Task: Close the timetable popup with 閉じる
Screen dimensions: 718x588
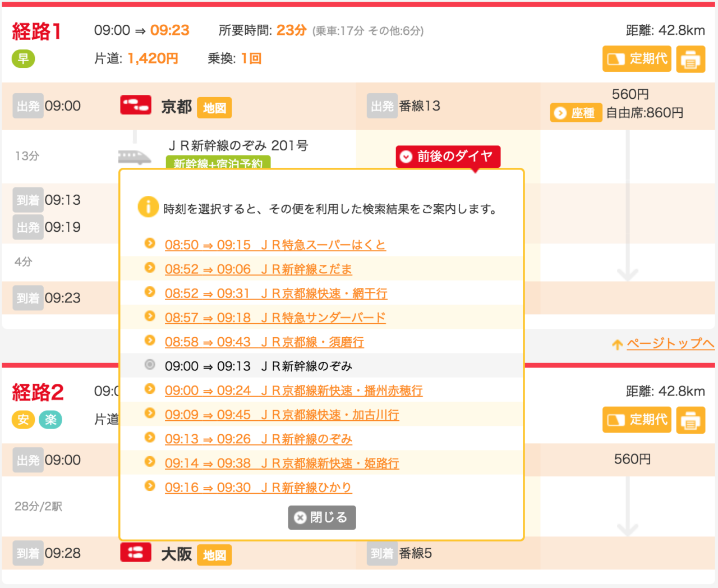Action: (x=321, y=517)
